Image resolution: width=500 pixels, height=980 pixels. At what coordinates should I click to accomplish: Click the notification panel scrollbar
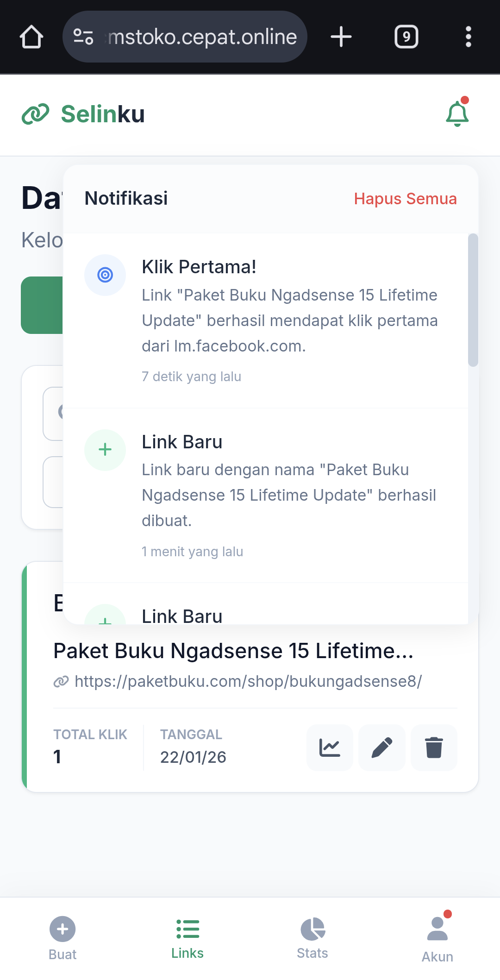tap(473, 300)
